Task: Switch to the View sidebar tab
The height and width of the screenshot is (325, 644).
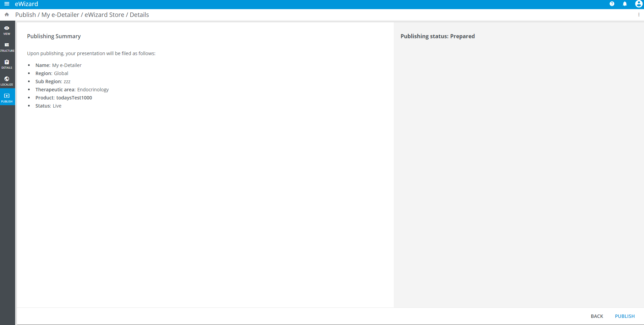Action: [7, 30]
